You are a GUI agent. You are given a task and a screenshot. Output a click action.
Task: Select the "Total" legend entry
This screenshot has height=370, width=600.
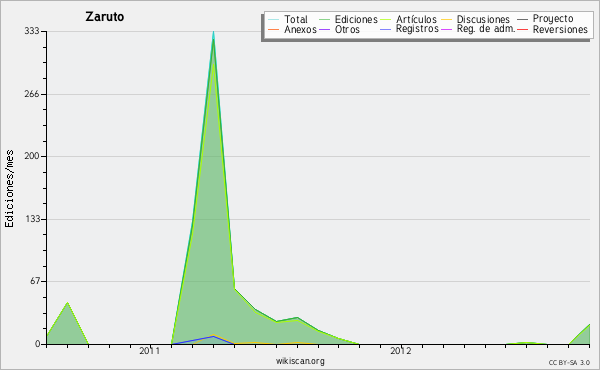296,19
